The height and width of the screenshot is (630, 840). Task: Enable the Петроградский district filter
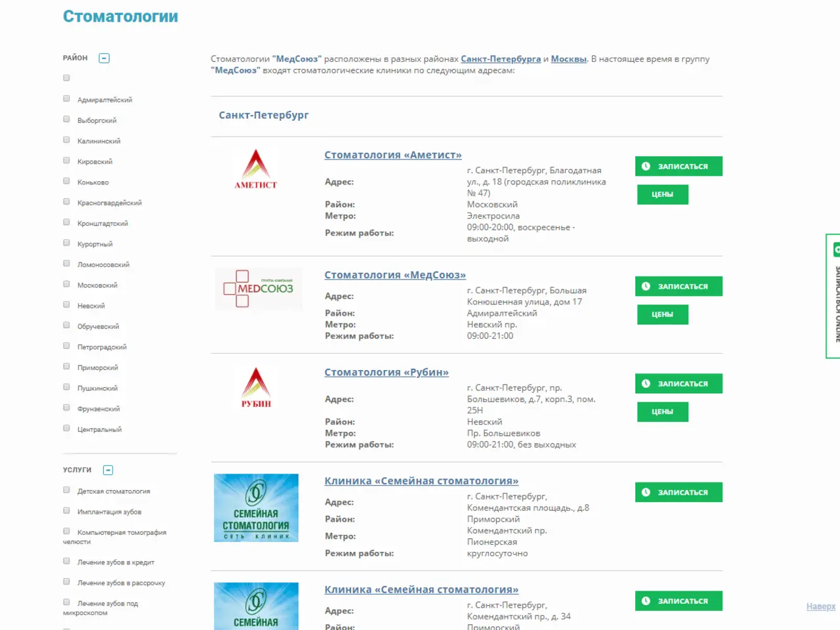pos(66,346)
